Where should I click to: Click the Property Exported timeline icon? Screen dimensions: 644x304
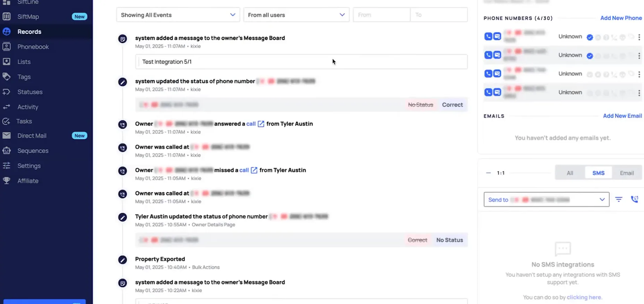122,260
